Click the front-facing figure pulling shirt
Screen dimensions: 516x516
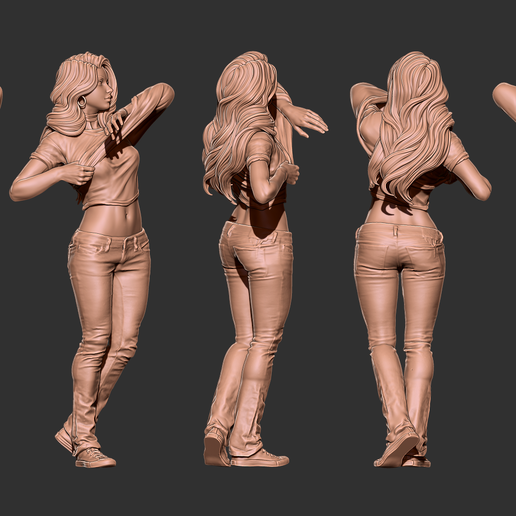click(92, 260)
